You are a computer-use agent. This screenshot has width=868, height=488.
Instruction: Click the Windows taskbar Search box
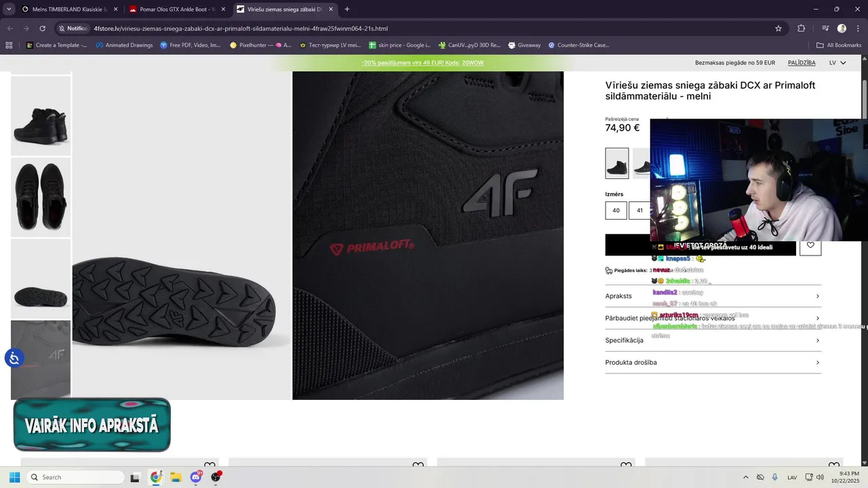click(x=75, y=477)
